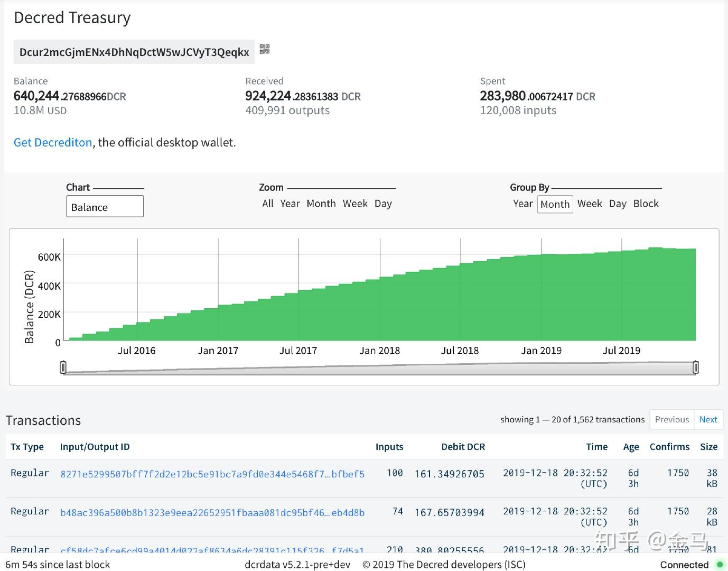Click 'showing 1 — 20 of 1,562 transactions' text
728x571 pixels.
[573, 419]
